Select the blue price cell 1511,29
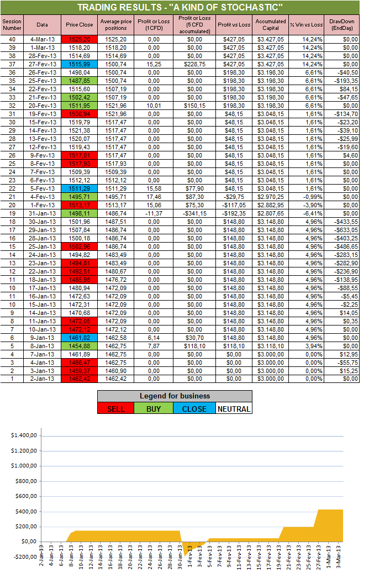The width and height of the screenshot is (369, 588). point(80,188)
